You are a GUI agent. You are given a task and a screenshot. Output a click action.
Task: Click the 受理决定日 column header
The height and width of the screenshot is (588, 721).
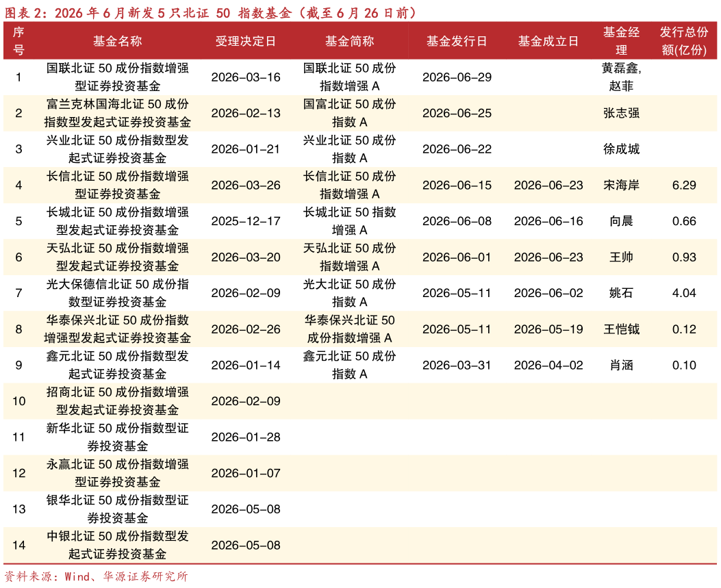pyautogui.click(x=246, y=41)
